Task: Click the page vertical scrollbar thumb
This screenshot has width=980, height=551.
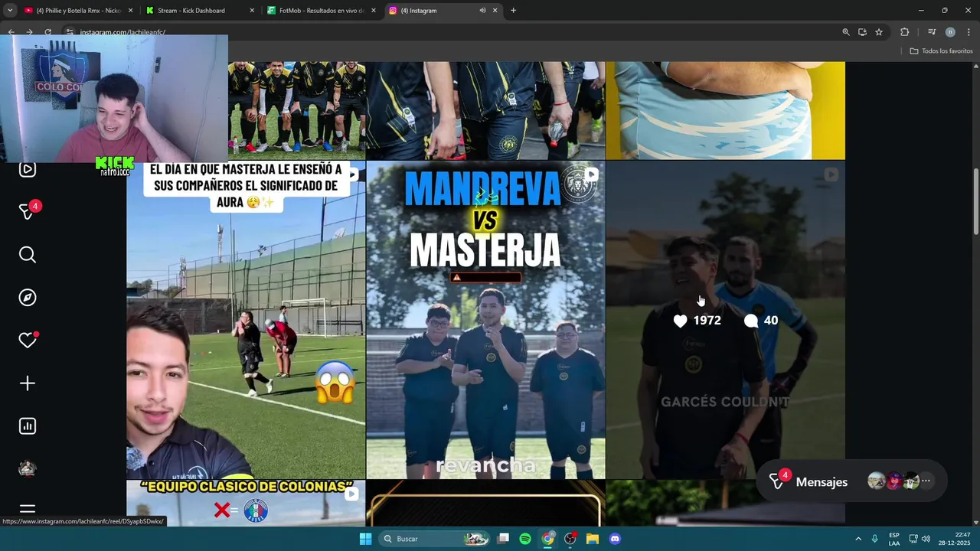Action: 976,202
